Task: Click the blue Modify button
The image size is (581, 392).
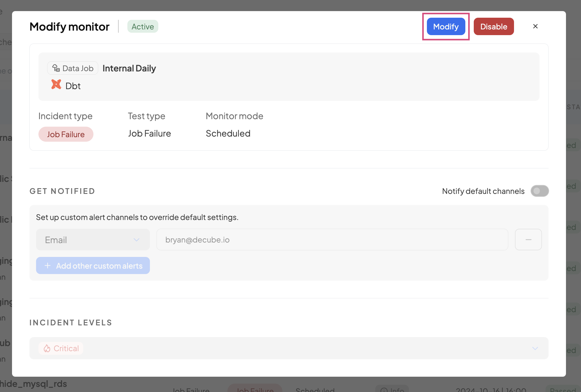Action: point(446,26)
